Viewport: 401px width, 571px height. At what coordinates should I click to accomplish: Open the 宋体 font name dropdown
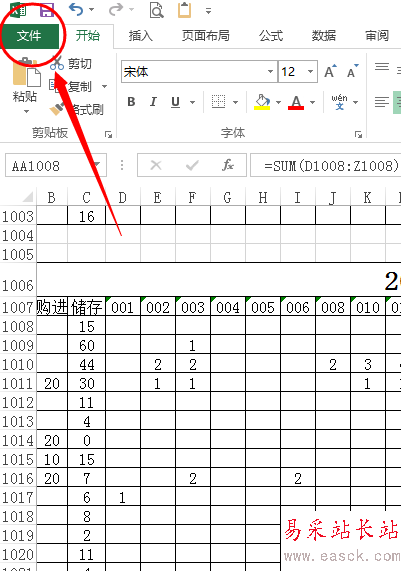point(270,71)
